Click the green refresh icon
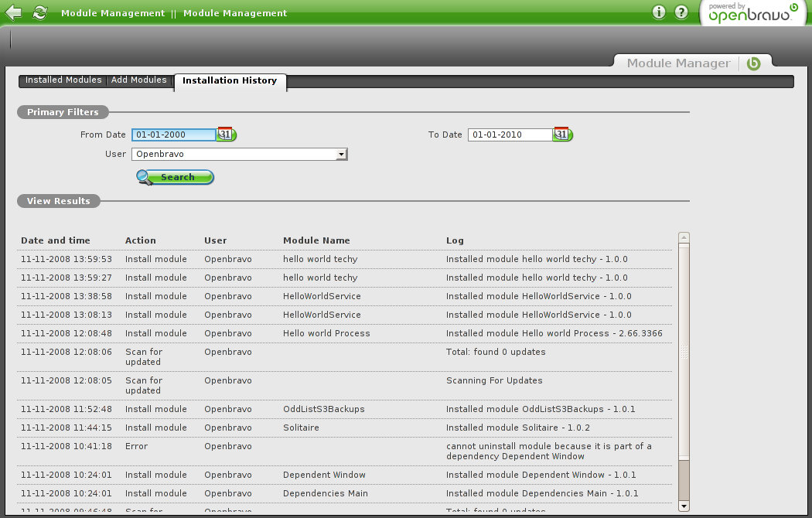This screenshot has width=812, height=518. 40,12
